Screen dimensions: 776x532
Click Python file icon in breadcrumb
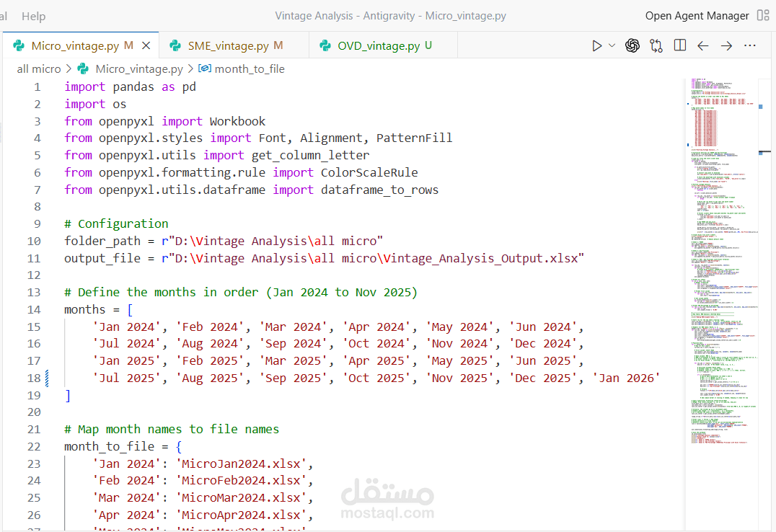[83, 68]
